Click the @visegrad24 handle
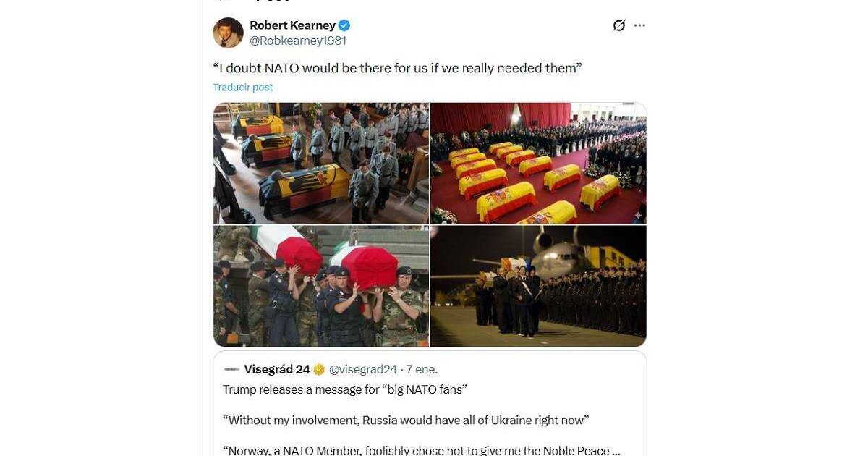Image resolution: width=868 pixels, height=456 pixels. pos(363,369)
